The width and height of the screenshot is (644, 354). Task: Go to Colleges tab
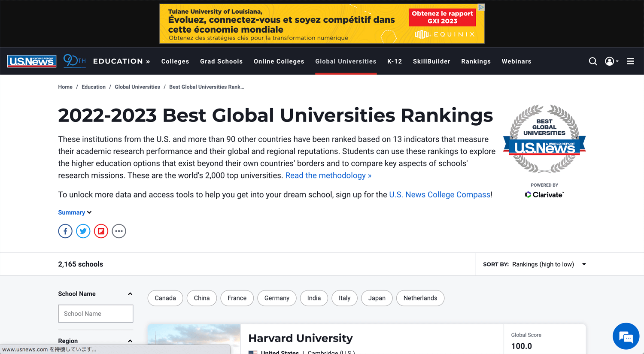point(175,61)
